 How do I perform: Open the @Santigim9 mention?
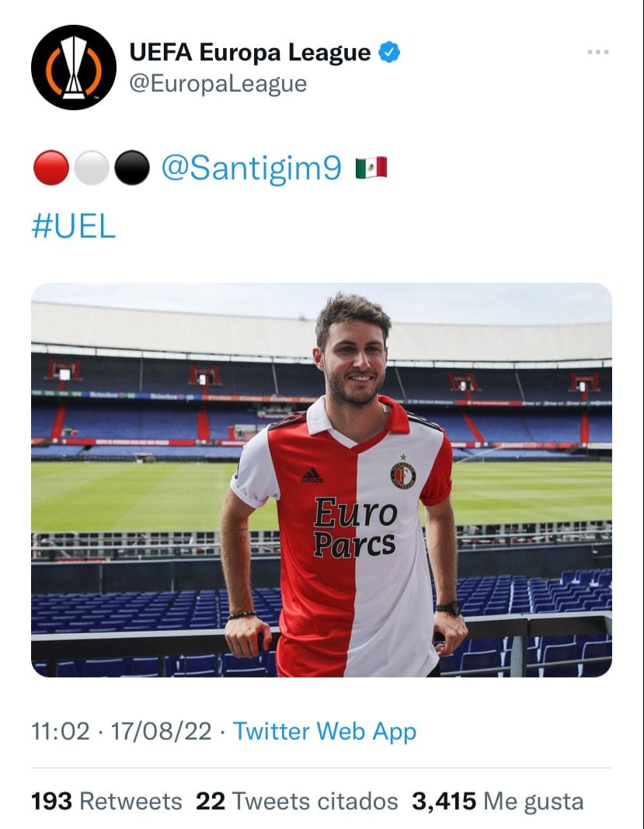point(251,168)
